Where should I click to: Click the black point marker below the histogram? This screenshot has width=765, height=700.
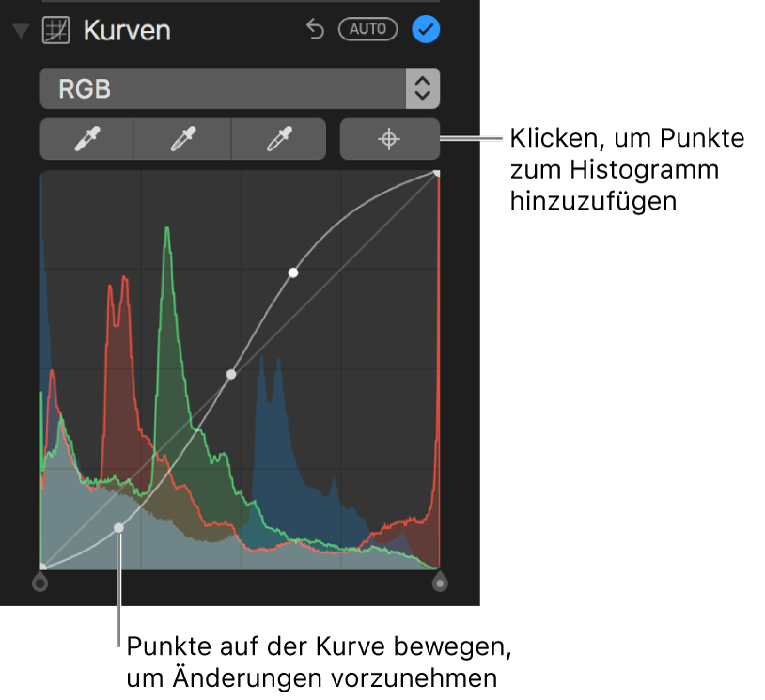tap(40, 582)
